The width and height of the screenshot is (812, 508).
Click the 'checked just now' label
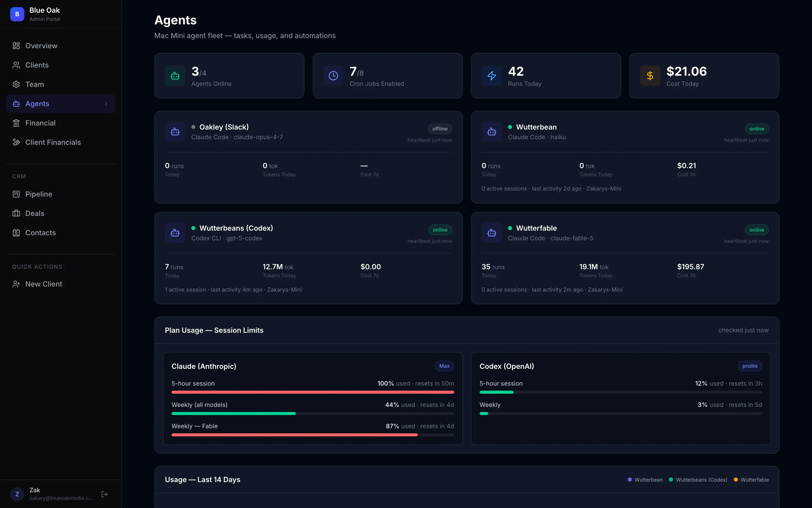[743, 330]
